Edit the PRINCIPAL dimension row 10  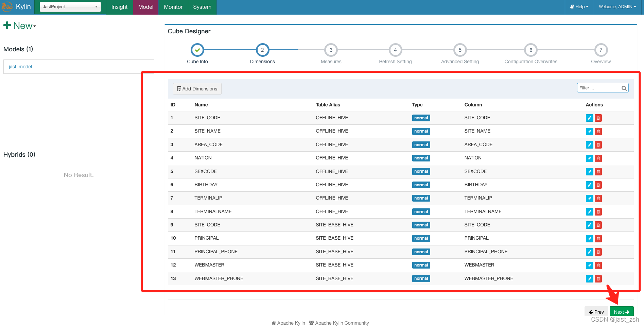[x=589, y=239]
